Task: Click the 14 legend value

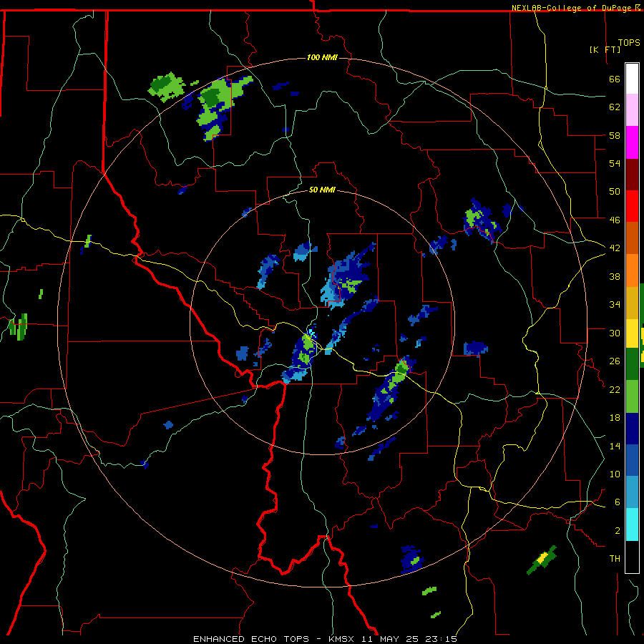Action: tap(615, 446)
